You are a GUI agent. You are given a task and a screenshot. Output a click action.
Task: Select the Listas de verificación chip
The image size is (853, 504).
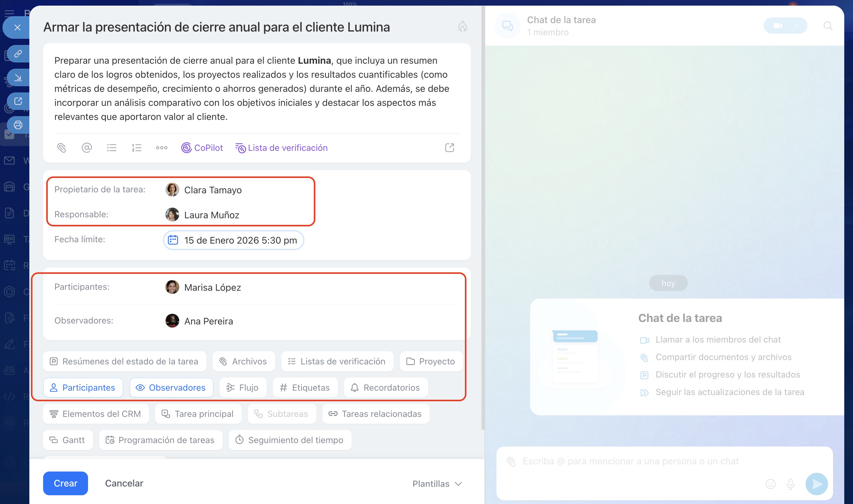[337, 361]
